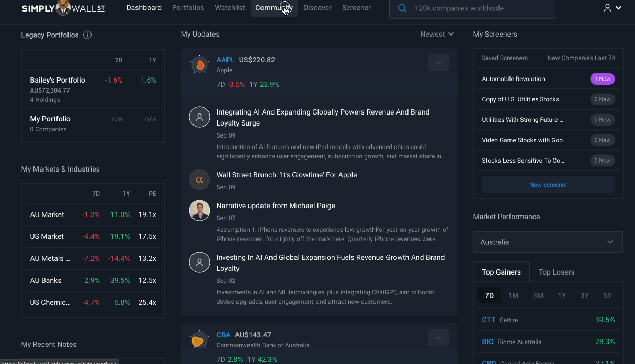This screenshot has width=635, height=364.
Task: Open Integrating AI And Expanding Globally article
Action: 323,118
